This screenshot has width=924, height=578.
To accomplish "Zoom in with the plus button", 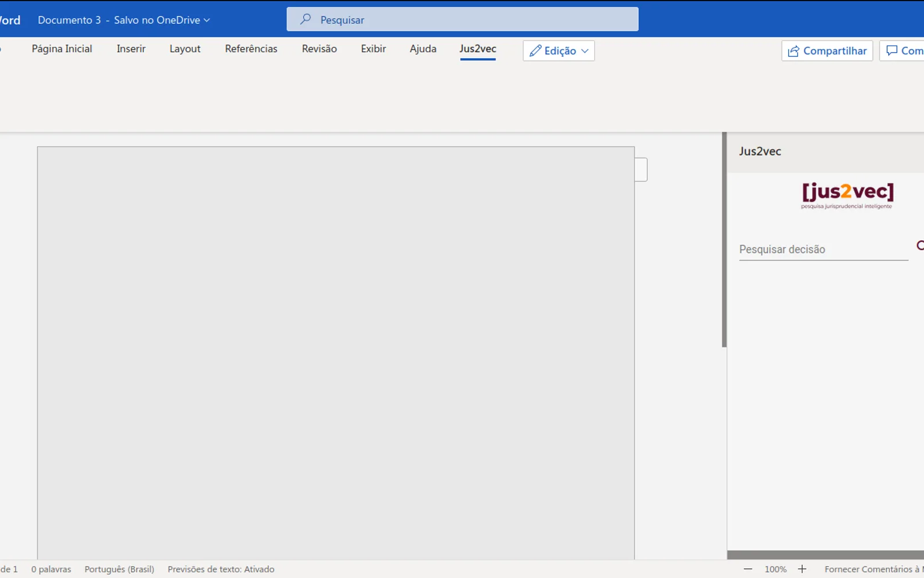I will tap(802, 569).
